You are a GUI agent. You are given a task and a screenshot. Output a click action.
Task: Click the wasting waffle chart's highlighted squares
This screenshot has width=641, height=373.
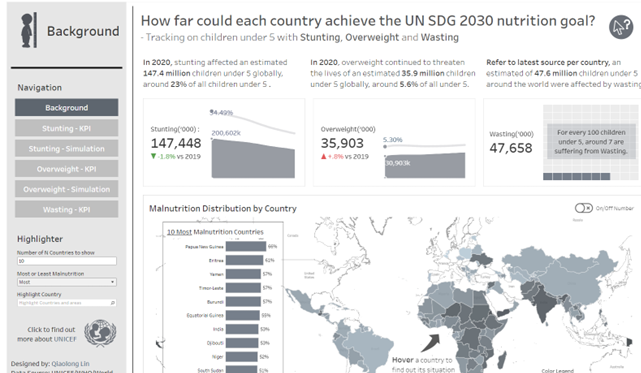tap(576, 176)
